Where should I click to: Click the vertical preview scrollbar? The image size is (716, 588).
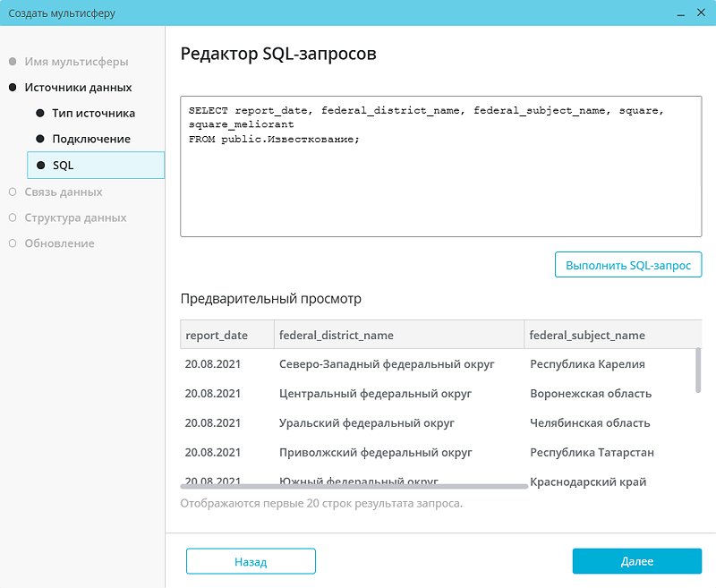click(698, 370)
